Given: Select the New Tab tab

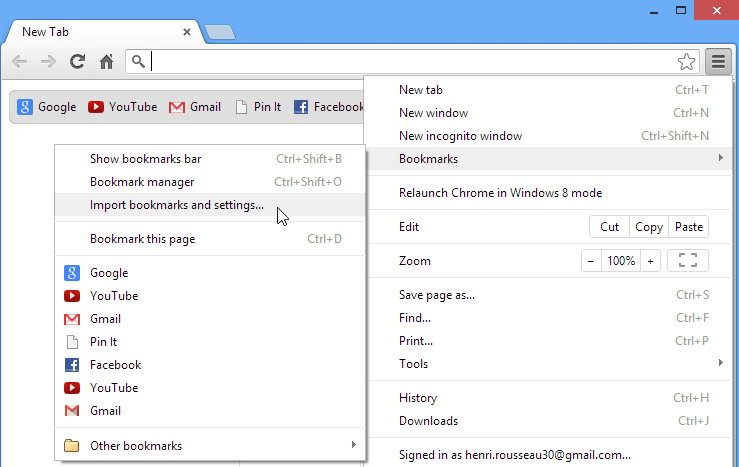Looking at the screenshot, I should tap(104, 32).
